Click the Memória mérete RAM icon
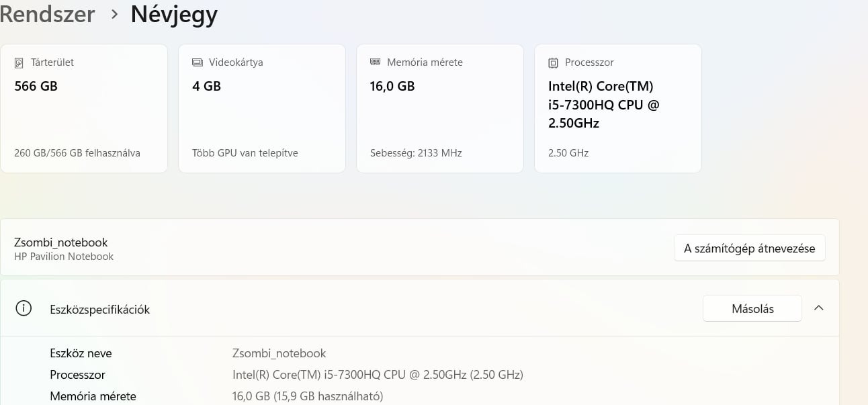The width and height of the screenshot is (868, 405). (x=376, y=62)
